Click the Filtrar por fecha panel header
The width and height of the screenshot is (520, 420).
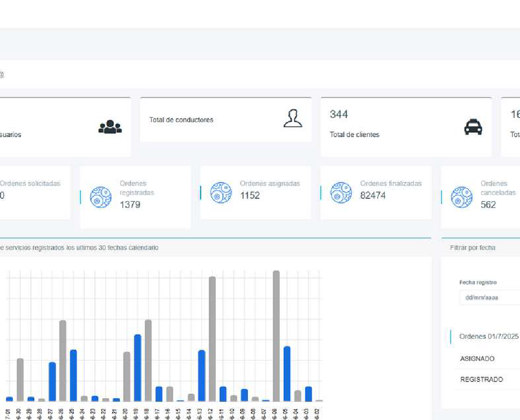tap(473, 248)
